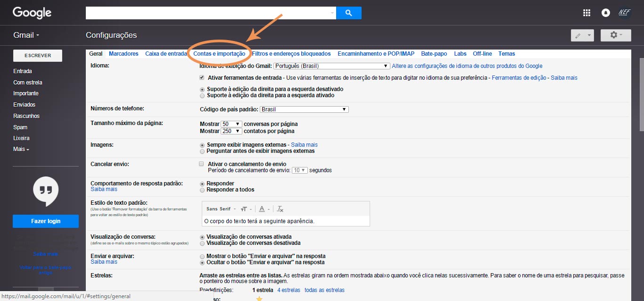Expand the Mais labels list
Screen dimensions: 644x301
pyautogui.click(x=21, y=149)
